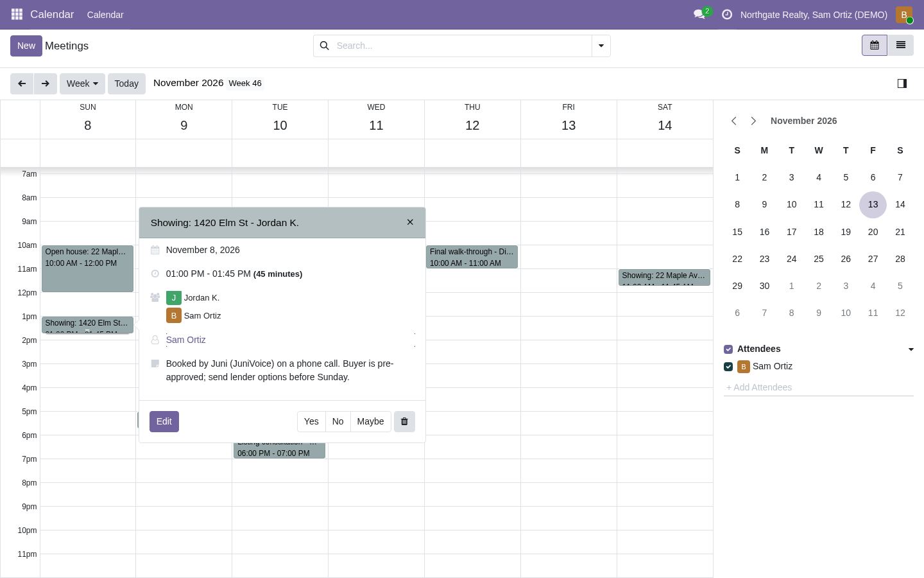Select November 16 in mini calendar
Image resolution: width=924 pixels, height=578 pixels.
point(764,232)
